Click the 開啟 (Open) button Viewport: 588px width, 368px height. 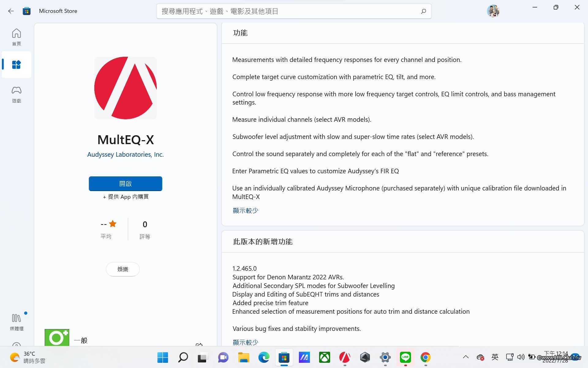(x=126, y=184)
